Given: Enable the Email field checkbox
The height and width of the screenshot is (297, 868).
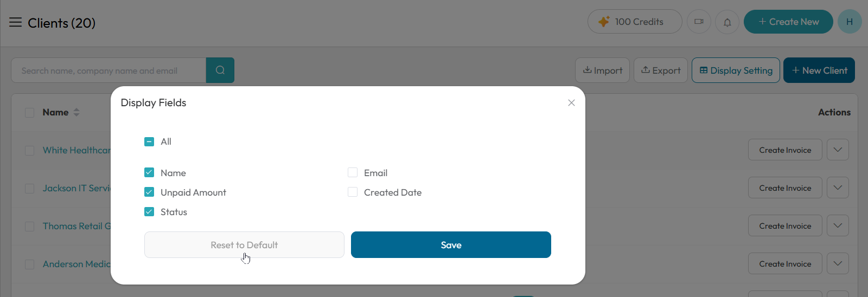Looking at the screenshot, I should [x=353, y=172].
